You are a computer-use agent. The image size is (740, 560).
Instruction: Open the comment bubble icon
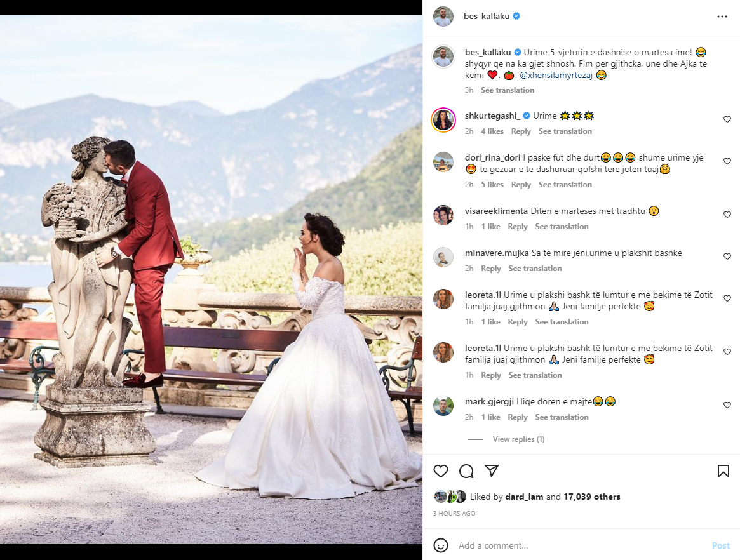click(466, 471)
